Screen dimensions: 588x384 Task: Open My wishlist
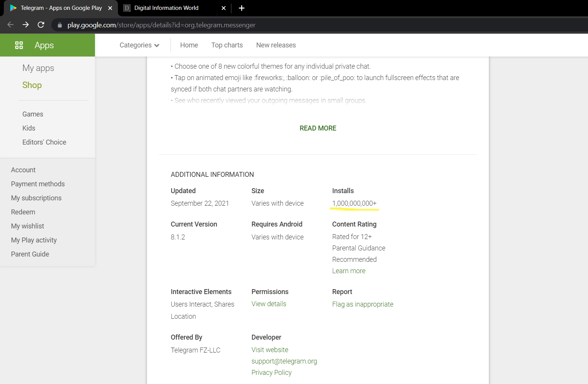coord(27,226)
